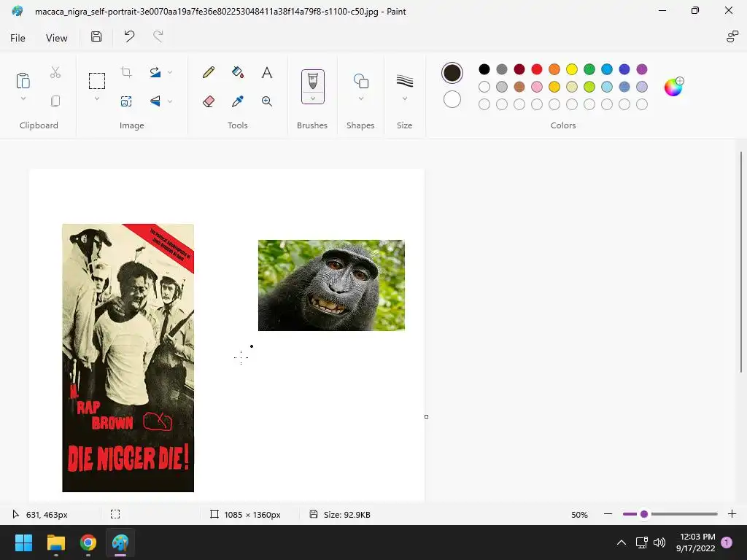Expand the Rotate options chevron

click(170, 72)
